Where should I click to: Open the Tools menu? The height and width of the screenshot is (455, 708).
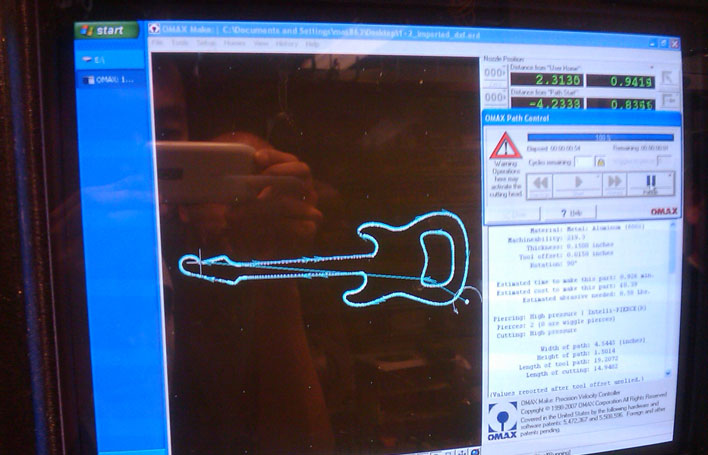(x=181, y=44)
